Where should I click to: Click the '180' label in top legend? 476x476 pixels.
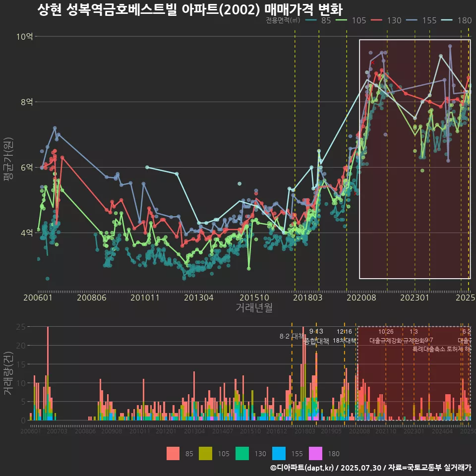point(465,20)
